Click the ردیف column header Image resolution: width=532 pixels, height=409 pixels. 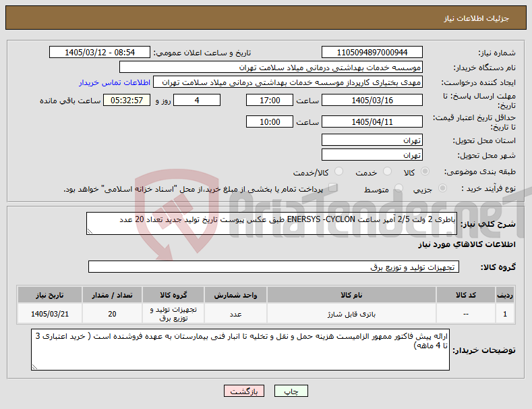[x=505, y=295]
